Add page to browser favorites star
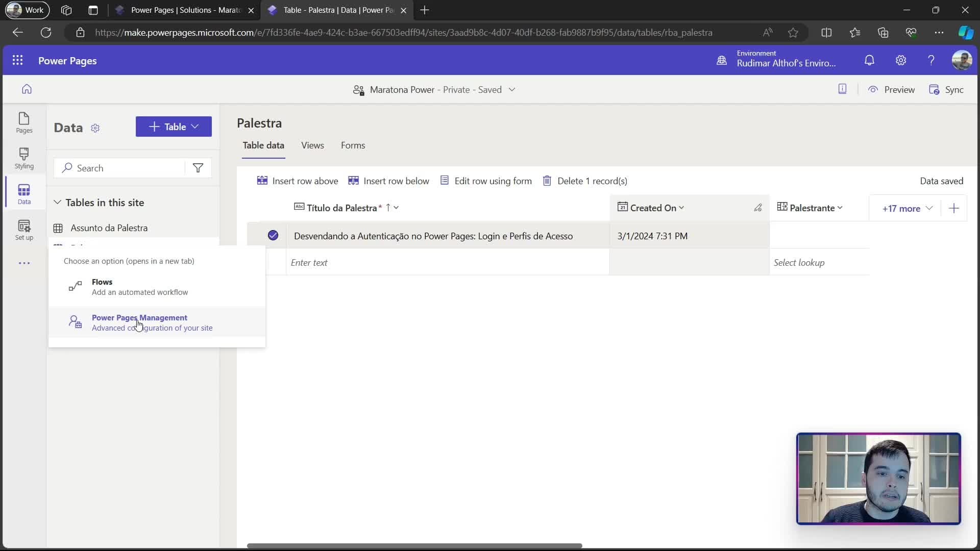 [x=793, y=33]
